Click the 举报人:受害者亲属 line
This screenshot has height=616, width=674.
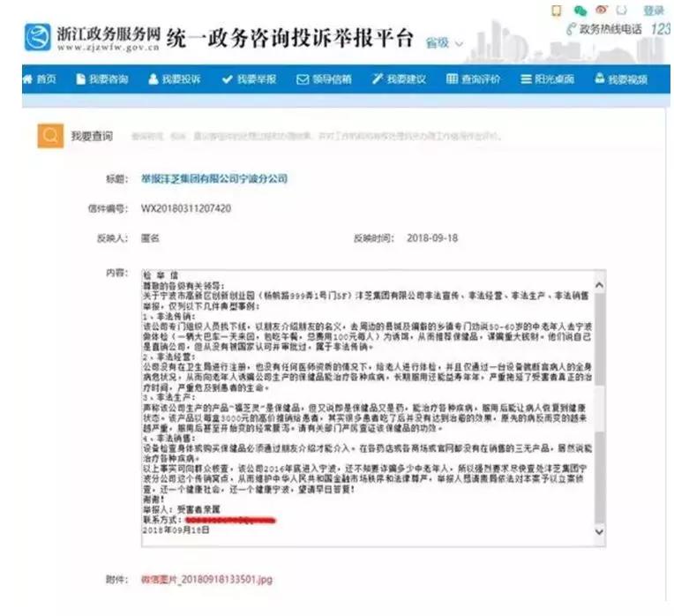tap(182, 510)
